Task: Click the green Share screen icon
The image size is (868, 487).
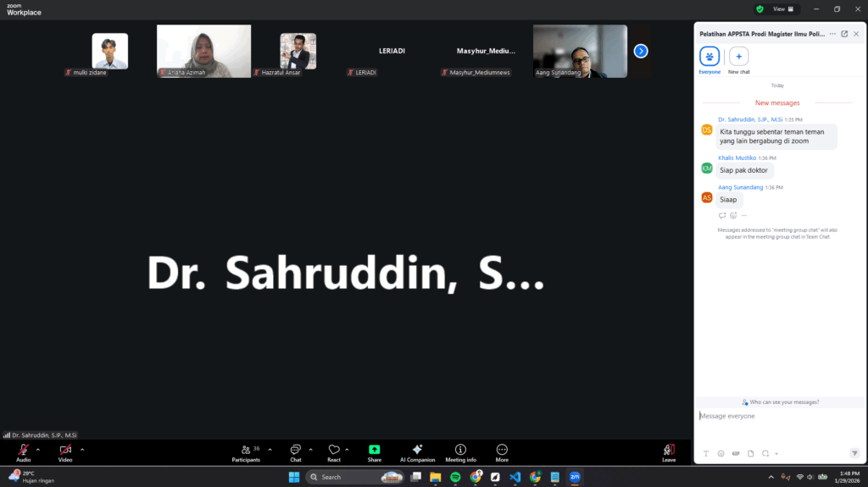Action: pyautogui.click(x=374, y=450)
